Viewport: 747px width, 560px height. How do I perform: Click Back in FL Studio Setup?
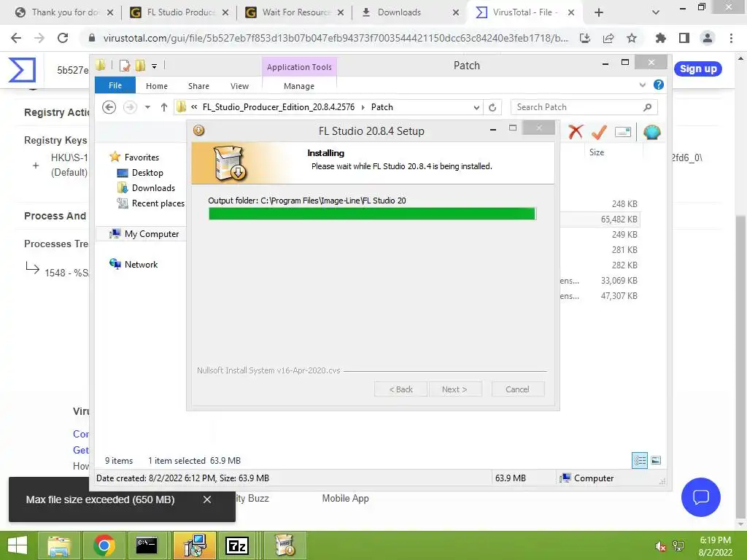click(x=401, y=389)
